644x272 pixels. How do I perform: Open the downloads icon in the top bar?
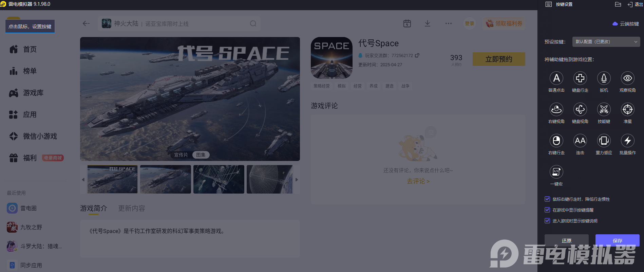(428, 23)
